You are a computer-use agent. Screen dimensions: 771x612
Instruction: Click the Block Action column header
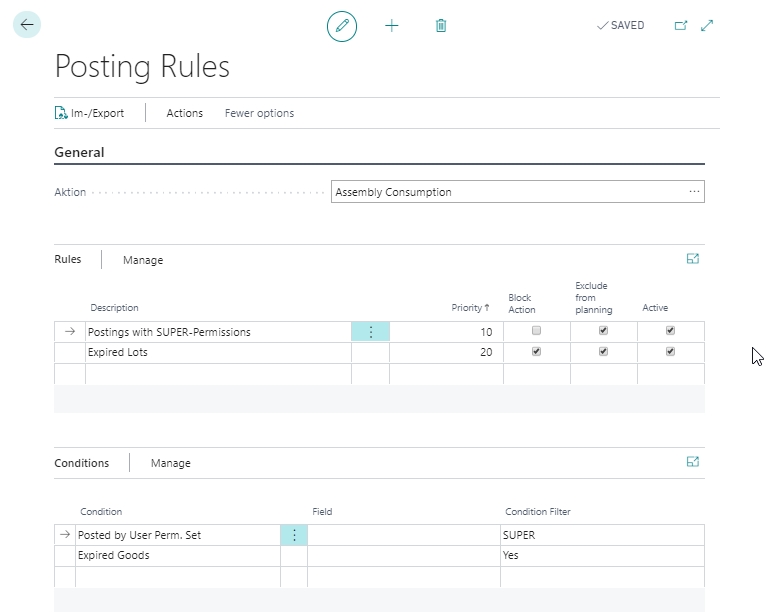522,304
